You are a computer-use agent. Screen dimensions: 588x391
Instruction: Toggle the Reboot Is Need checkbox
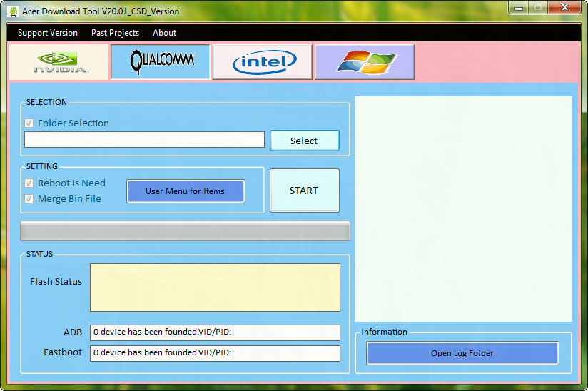point(29,183)
